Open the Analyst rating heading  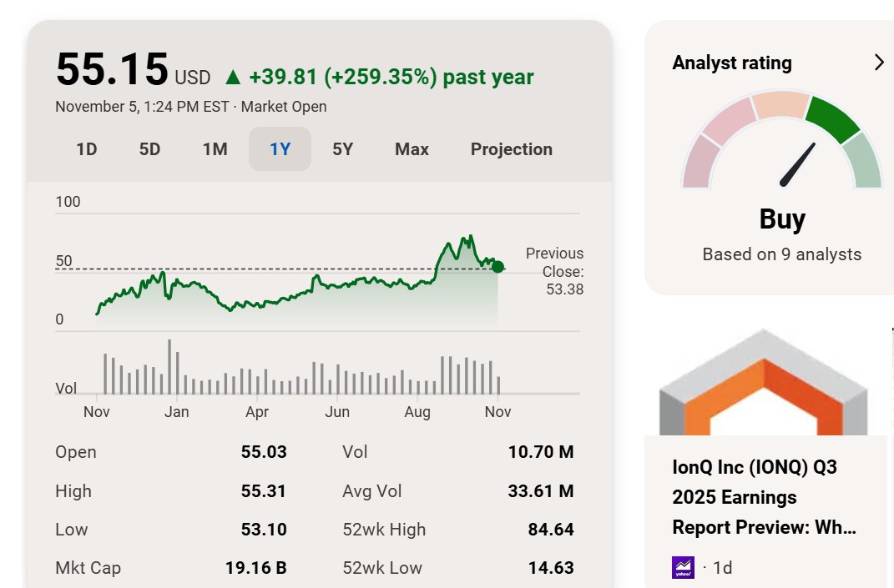pos(732,63)
